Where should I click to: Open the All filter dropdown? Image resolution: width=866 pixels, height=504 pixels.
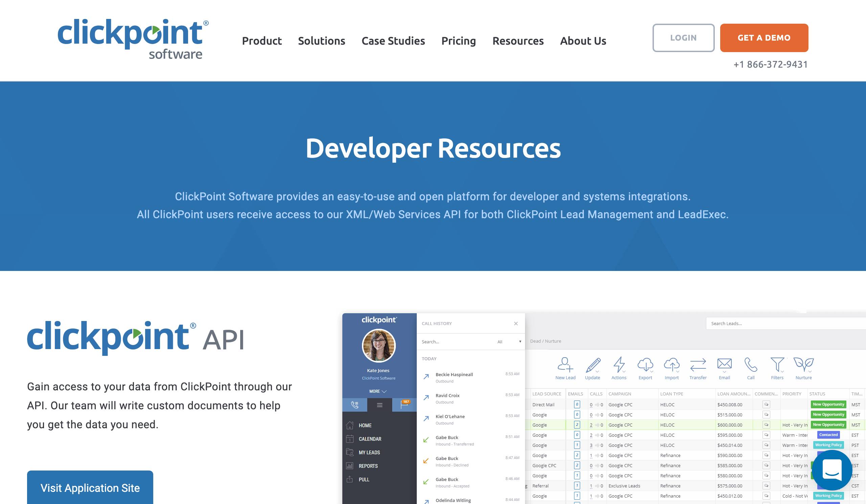[509, 342]
